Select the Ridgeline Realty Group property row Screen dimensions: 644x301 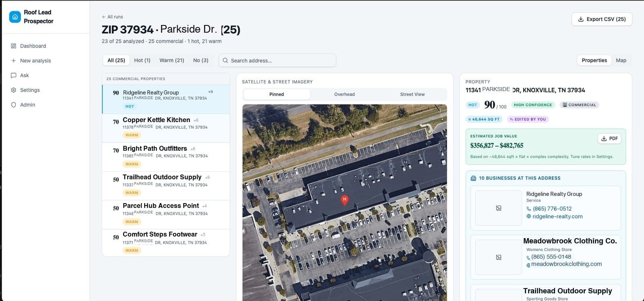166,99
